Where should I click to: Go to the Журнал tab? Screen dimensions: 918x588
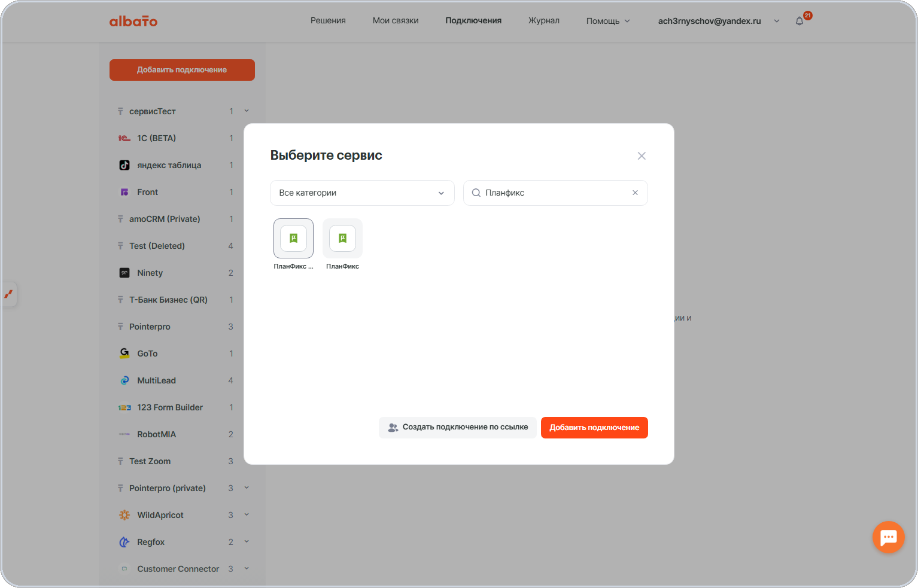pos(544,20)
